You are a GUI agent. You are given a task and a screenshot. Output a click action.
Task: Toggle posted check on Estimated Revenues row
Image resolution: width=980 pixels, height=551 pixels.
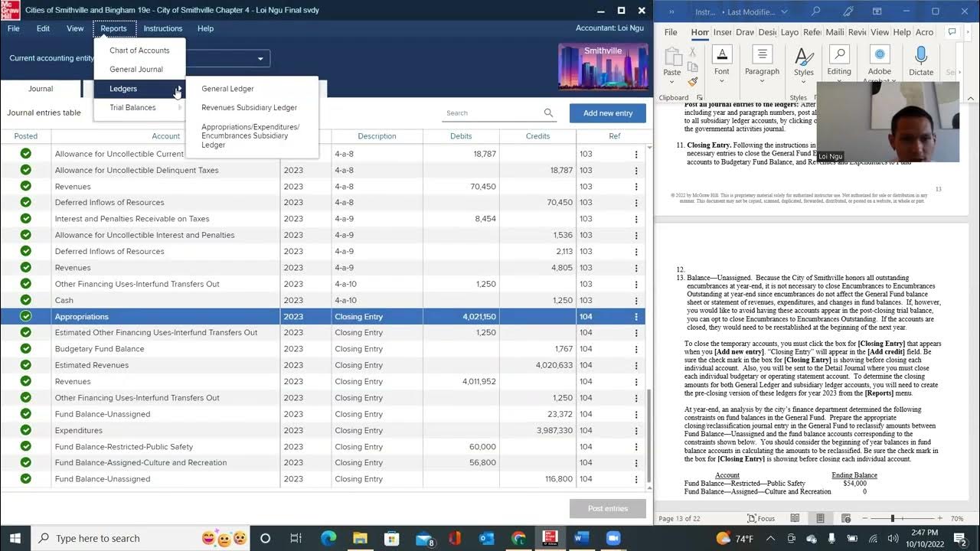point(26,365)
